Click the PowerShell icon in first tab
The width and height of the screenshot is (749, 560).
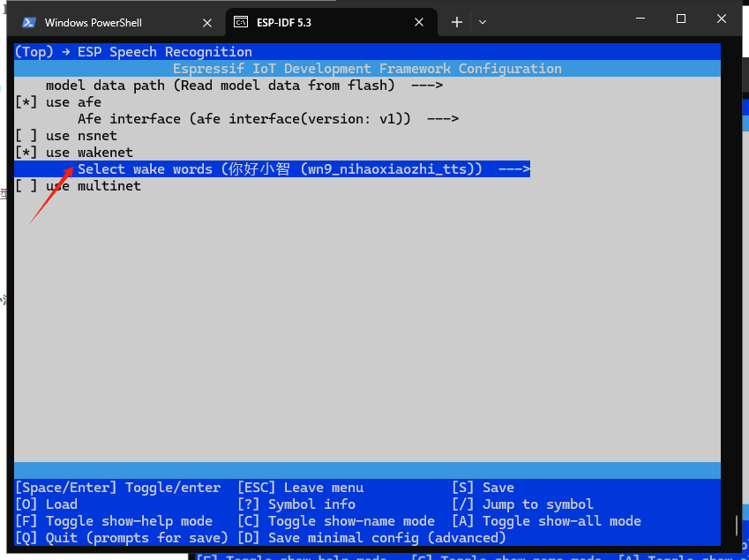tap(29, 22)
